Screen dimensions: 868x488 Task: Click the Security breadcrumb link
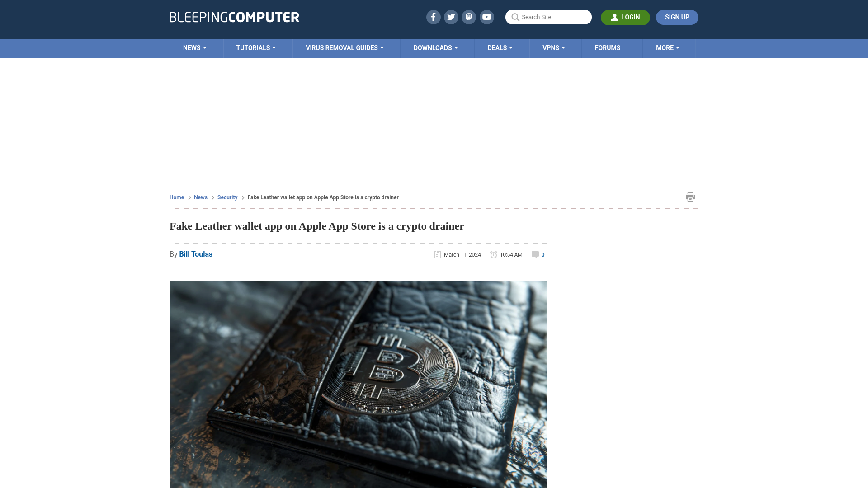pos(227,197)
